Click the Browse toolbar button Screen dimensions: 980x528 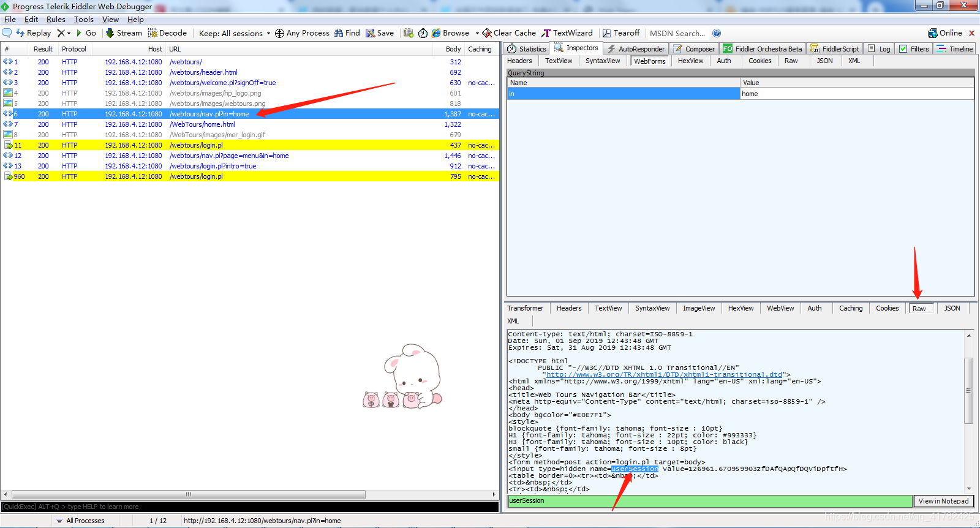(450, 33)
